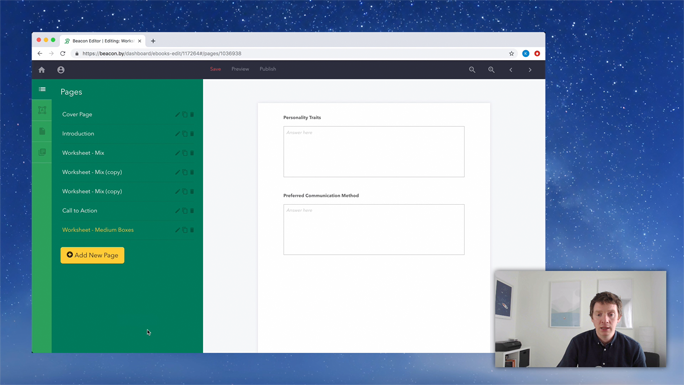Click the browser address bar URL
The width and height of the screenshot is (684, 385).
tap(162, 54)
